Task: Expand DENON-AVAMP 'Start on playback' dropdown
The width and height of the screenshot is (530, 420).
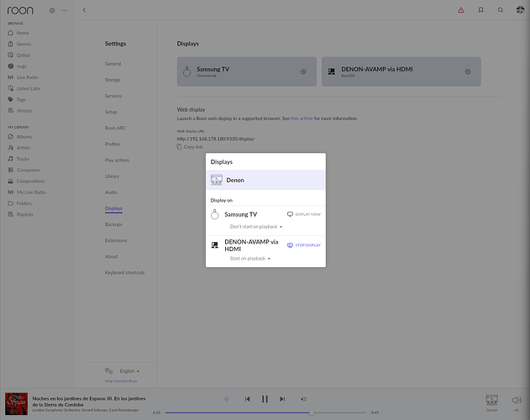Action: click(x=250, y=259)
